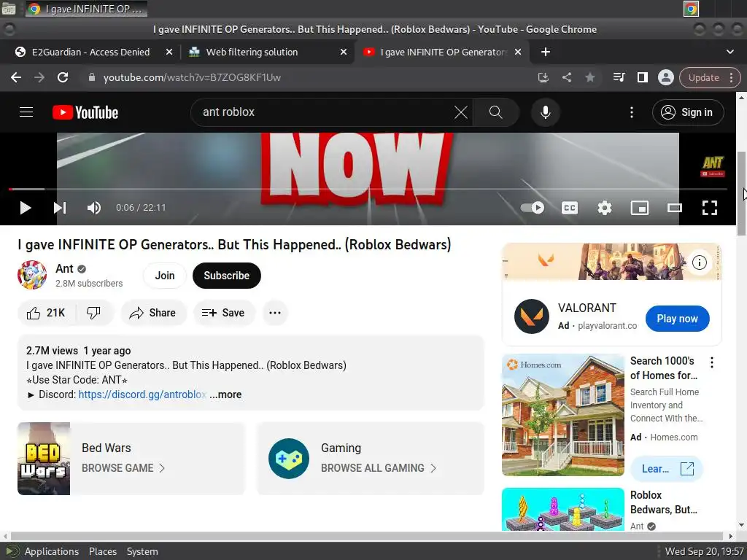The width and height of the screenshot is (747, 560).
Task: Click the magnifier search button
Action: (x=496, y=112)
